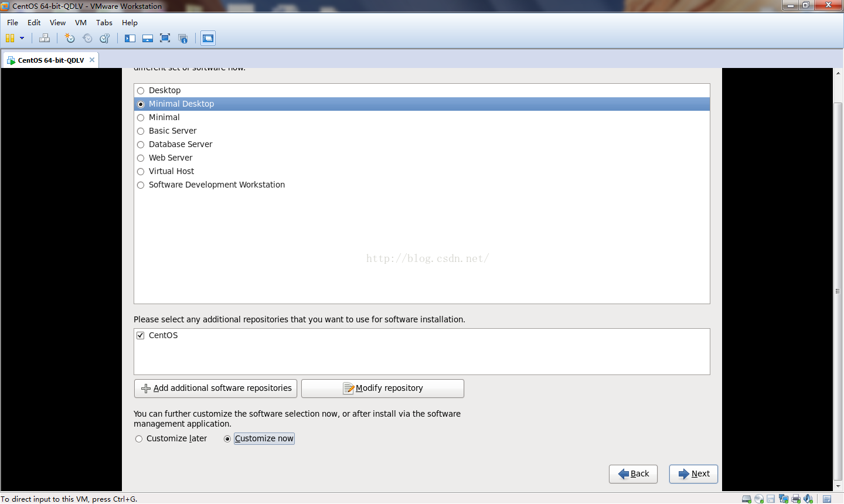The height and width of the screenshot is (504, 844).
Task: Open the Tabs menu
Action: tap(104, 22)
